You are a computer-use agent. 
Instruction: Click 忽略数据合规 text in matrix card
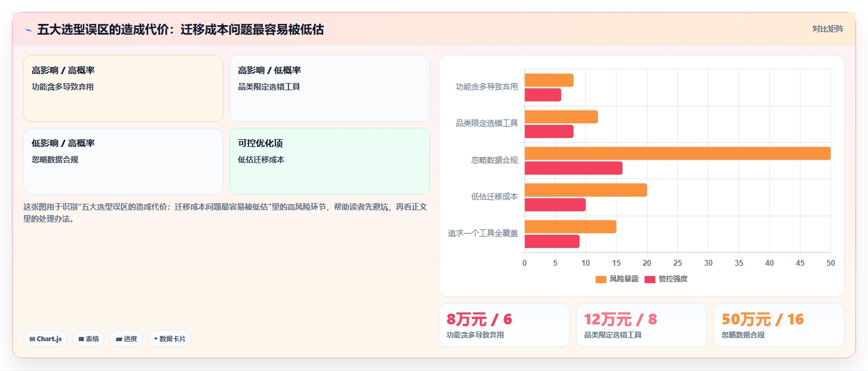pos(55,160)
